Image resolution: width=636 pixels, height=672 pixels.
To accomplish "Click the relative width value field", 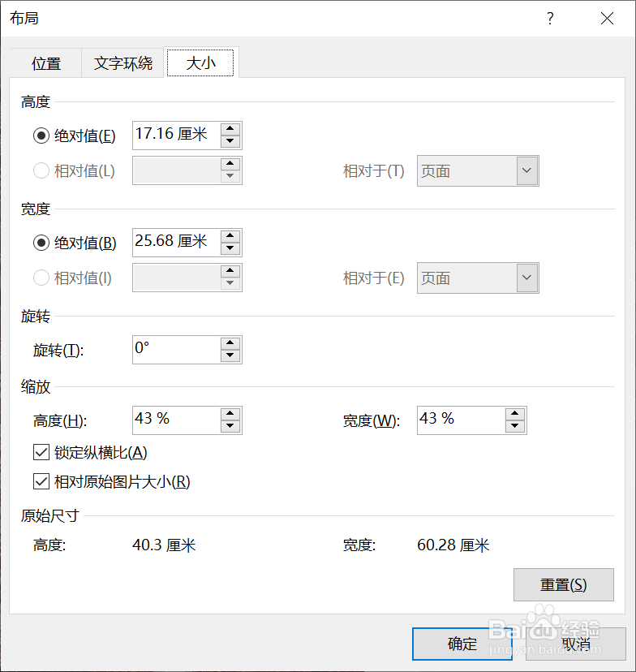I will [x=177, y=278].
